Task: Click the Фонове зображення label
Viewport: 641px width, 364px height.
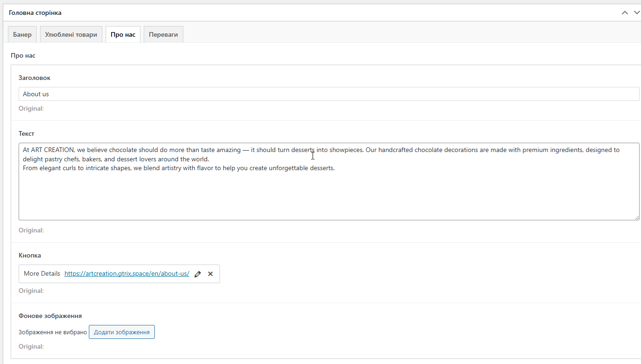Action: 50,316
